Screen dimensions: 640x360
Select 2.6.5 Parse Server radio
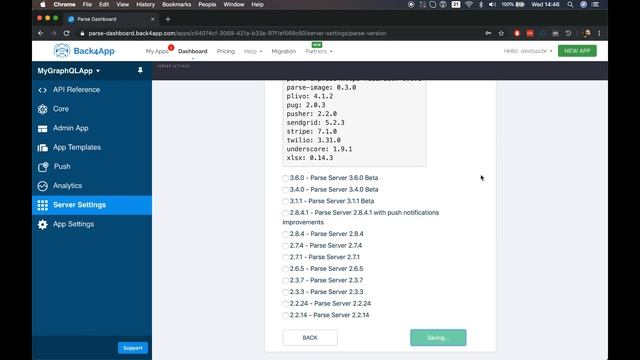(285, 269)
